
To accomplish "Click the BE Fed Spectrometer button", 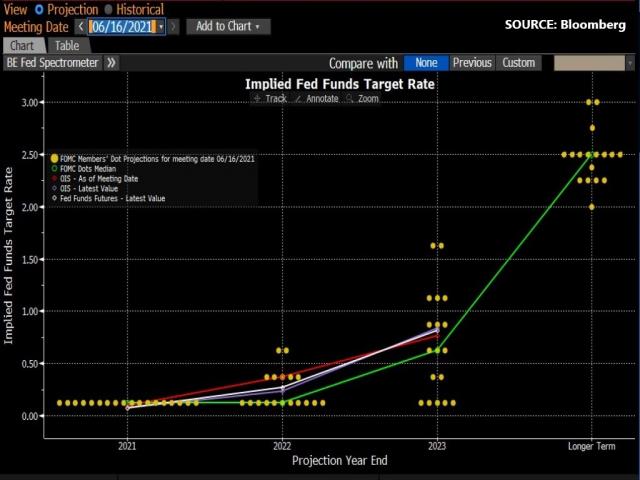I will tap(52, 62).
